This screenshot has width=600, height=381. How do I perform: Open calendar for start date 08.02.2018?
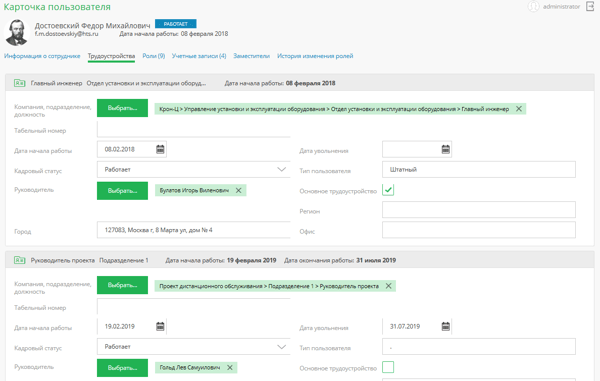tap(160, 149)
